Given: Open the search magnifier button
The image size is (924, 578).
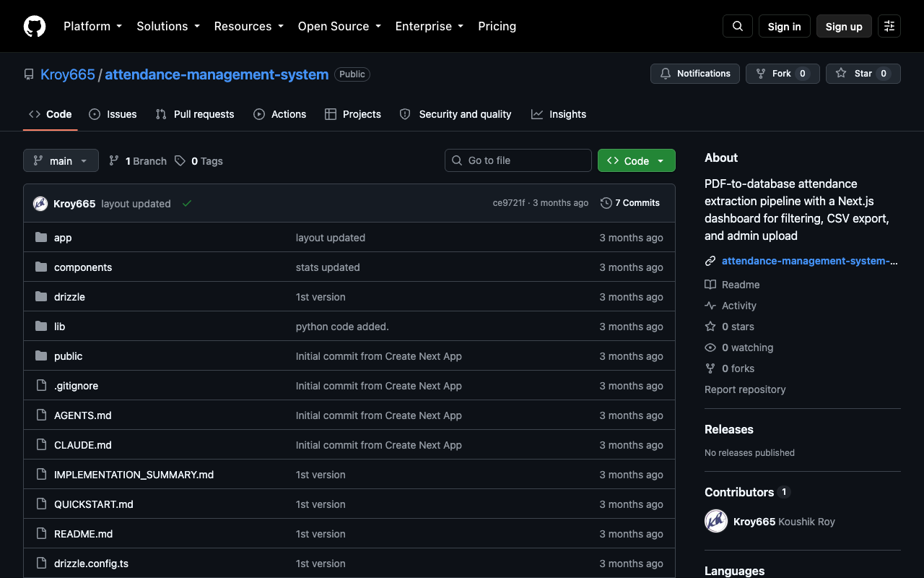Looking at the screenshot, I should [x=738, y=26].
